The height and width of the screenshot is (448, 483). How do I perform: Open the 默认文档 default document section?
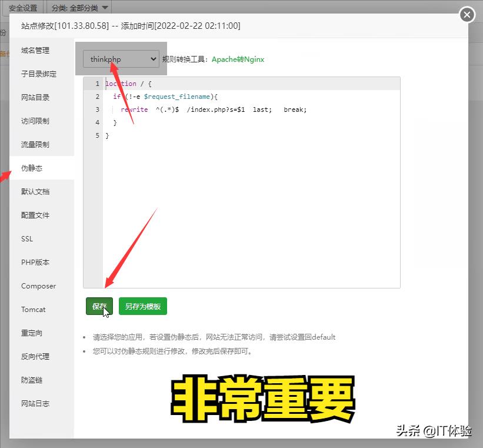coord(34,191)
